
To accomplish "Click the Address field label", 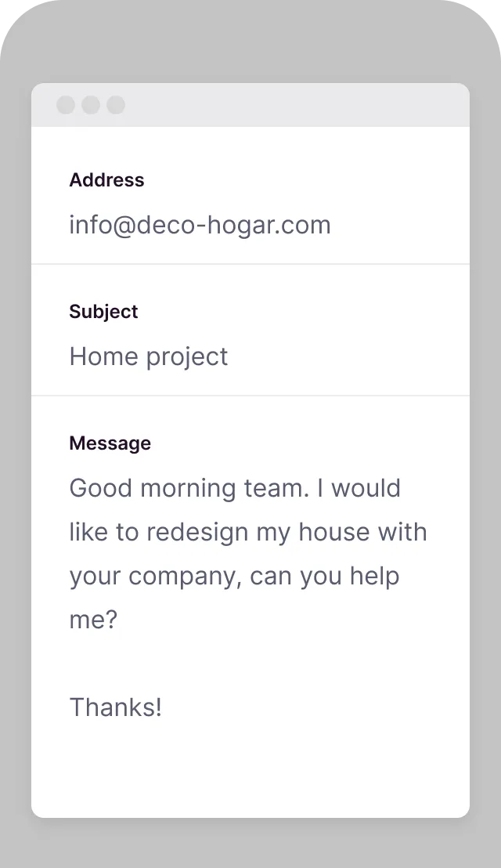I will click(x=106, y=180).
